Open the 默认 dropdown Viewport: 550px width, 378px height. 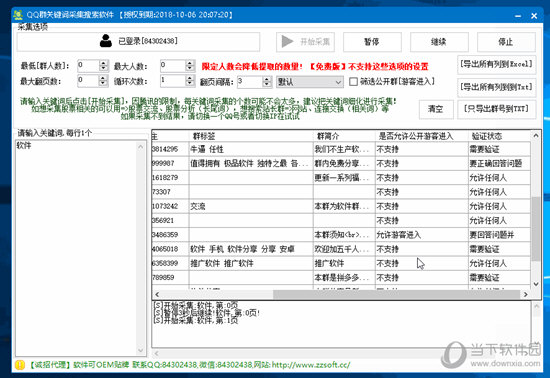[309, 82]
